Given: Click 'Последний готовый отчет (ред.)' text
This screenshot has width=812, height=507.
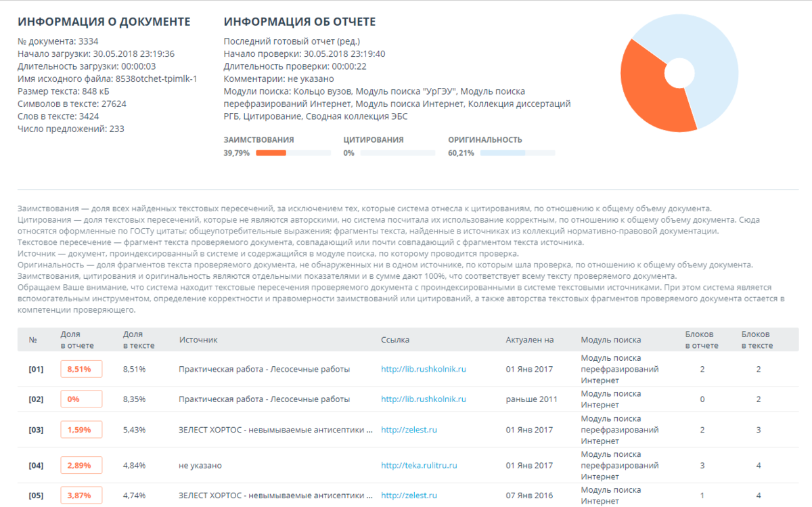Looking at the screenshot, I should click(x=292, y=41).
